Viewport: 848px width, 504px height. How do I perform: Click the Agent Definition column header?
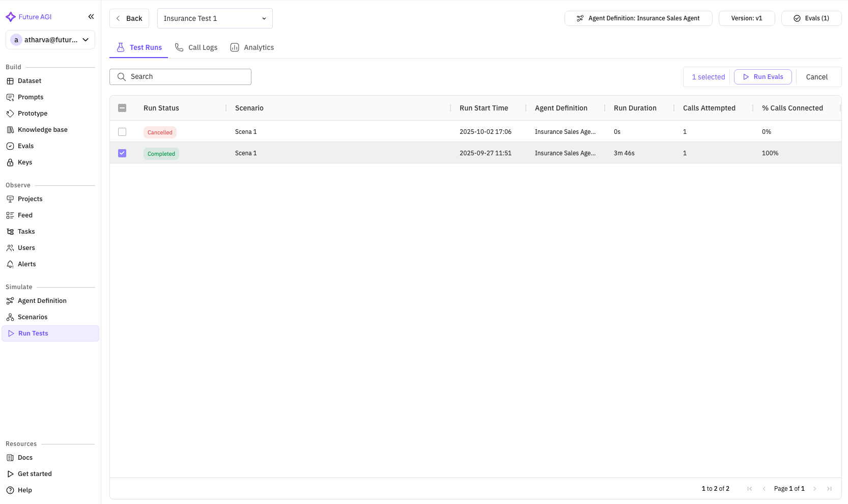coord(561,108)
